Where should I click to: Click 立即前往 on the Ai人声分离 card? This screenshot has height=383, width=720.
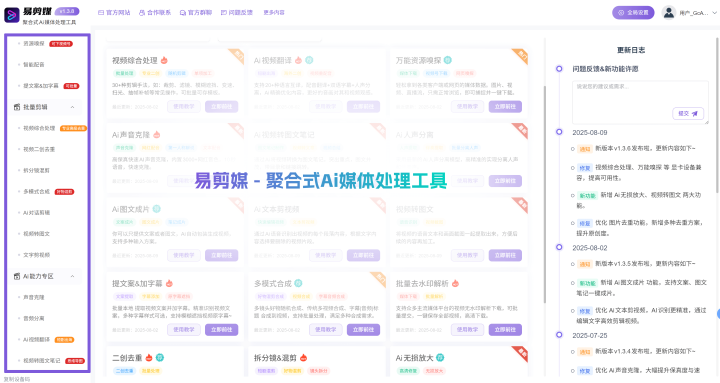(x=505, y=181)
